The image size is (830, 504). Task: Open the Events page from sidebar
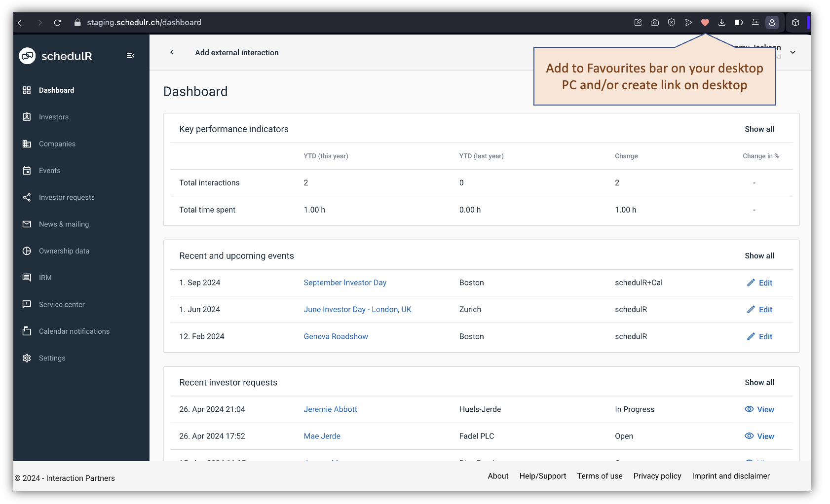pyautogui.click(x=49, y=170)
